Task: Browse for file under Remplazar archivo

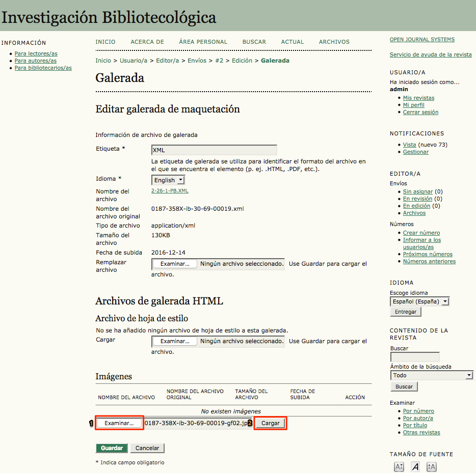Action: [175, 264]
